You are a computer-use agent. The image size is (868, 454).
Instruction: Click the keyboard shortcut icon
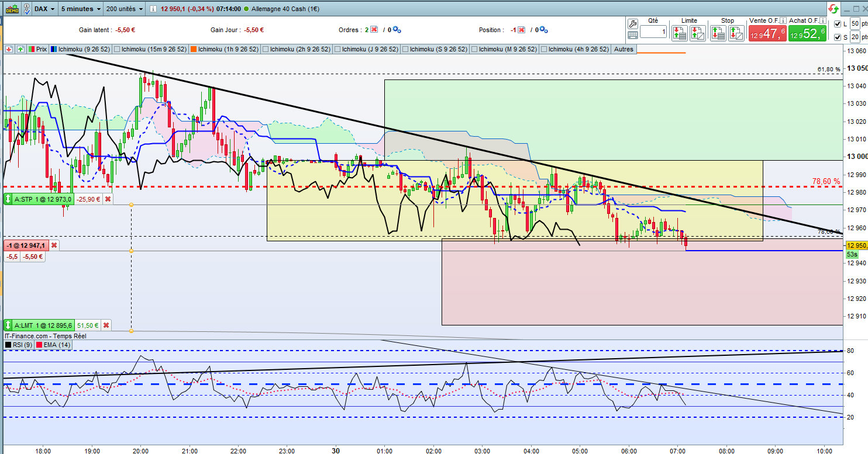[632, 35]
